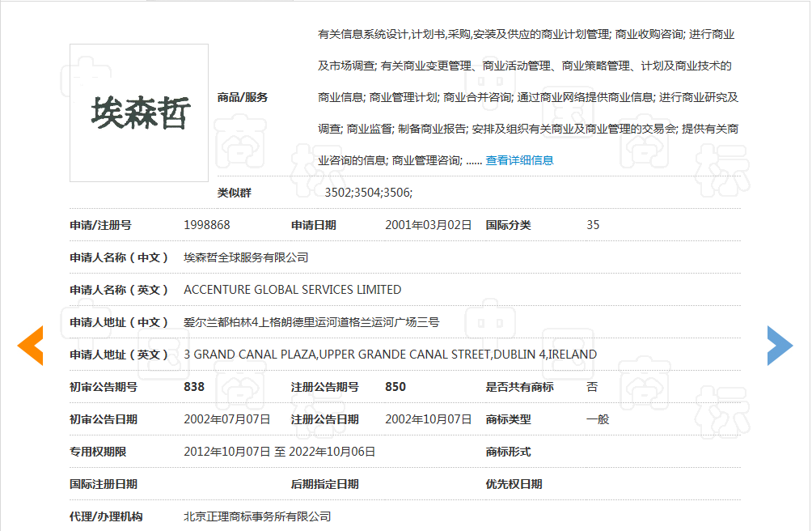The width and height of the screenshot is (812, 531).
Task: Click the 申请人名称（中文） label
Action: [x=119, y=257]
